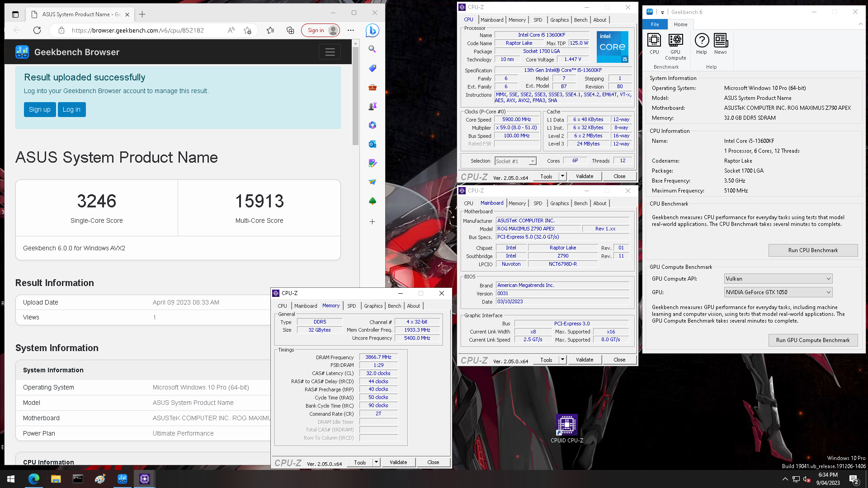
Task: Open the File tab in Geekbench 6
Action: point(655,24)
